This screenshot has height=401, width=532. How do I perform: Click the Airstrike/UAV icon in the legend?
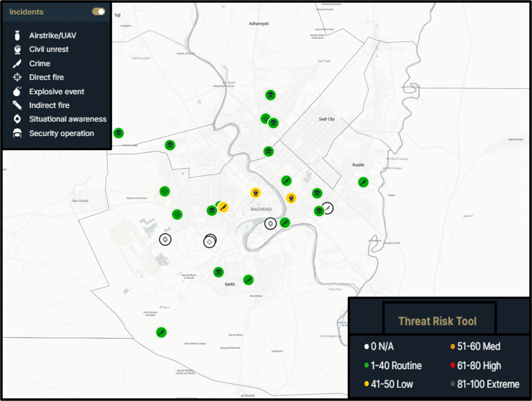click(18, 35)
